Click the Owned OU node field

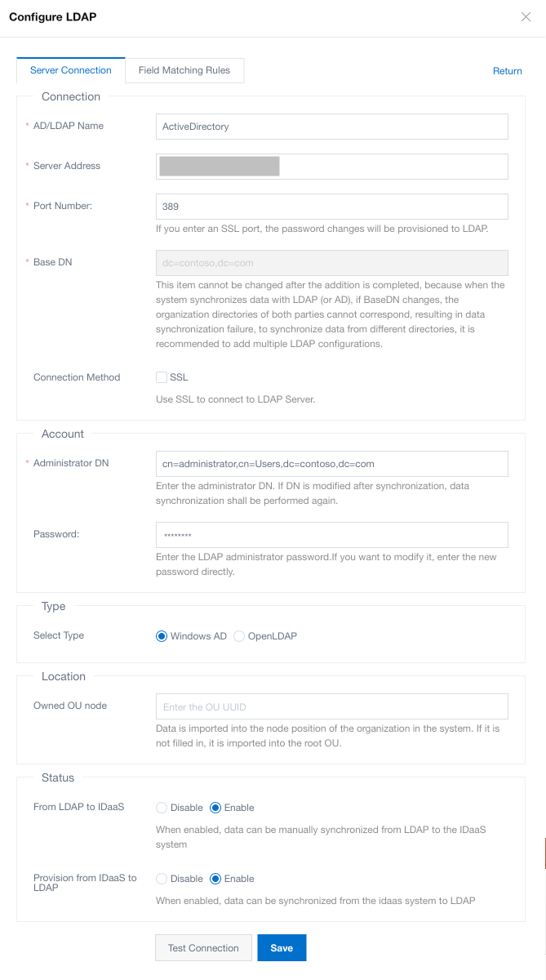(331, 706)
